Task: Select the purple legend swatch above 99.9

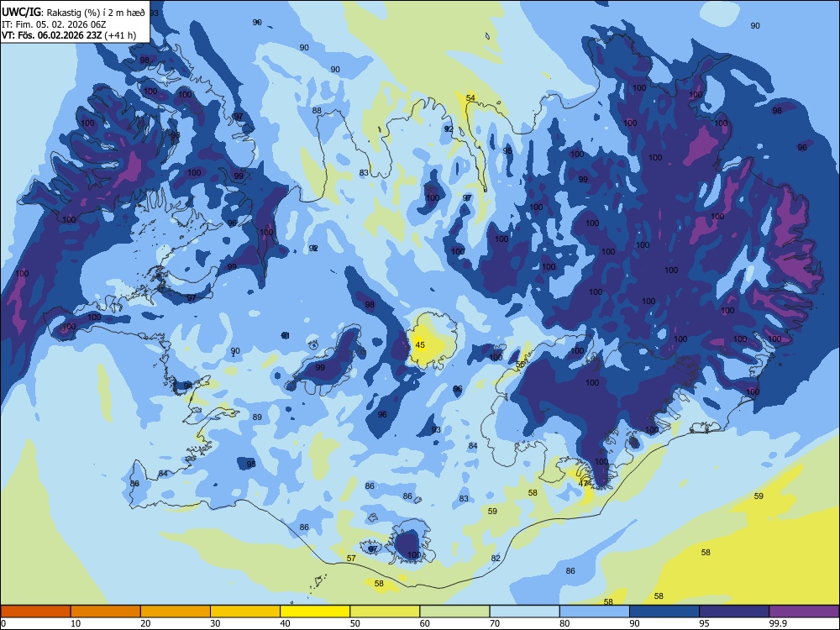Action: [x=804, y=612]
